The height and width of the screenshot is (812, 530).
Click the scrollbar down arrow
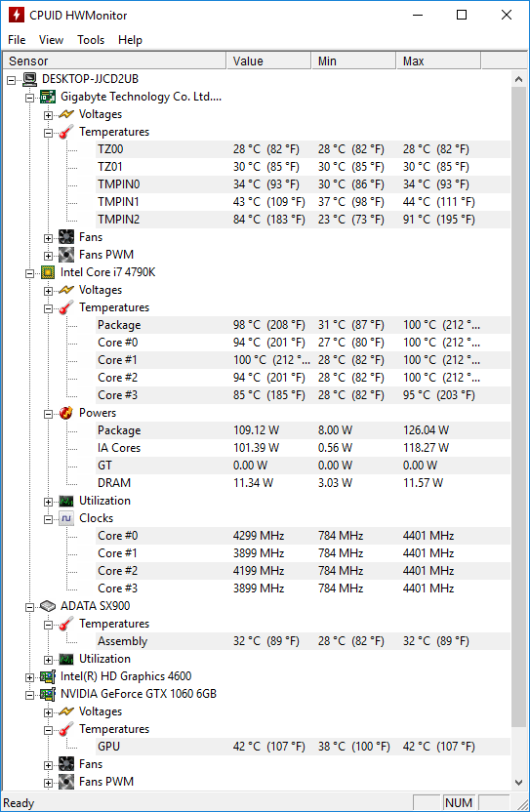click(518, 783)
